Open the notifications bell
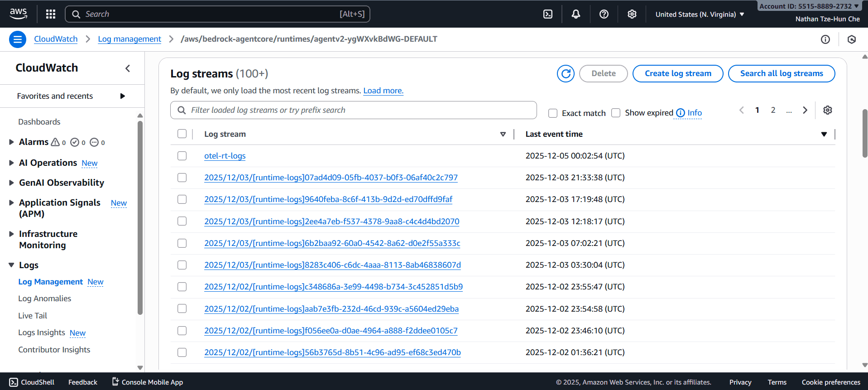The height and width of the screenshot is (390, 868). coord(576,14)
